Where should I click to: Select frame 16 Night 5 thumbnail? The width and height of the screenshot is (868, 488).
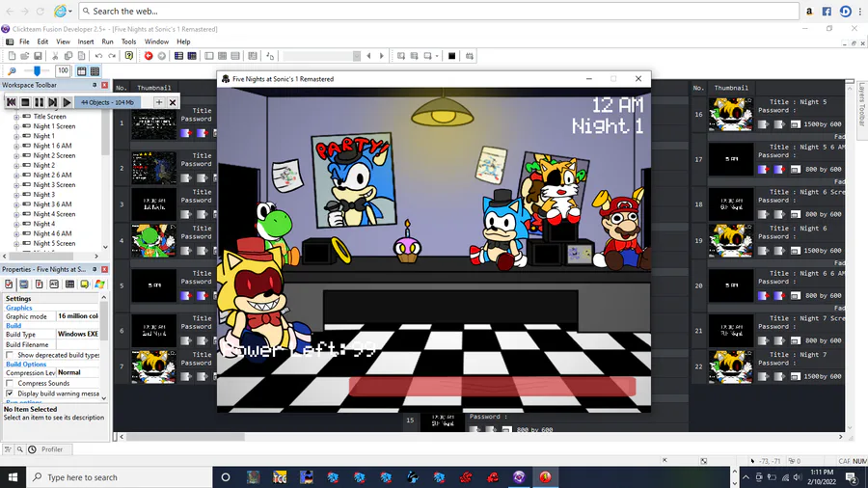tap(731, 114)
